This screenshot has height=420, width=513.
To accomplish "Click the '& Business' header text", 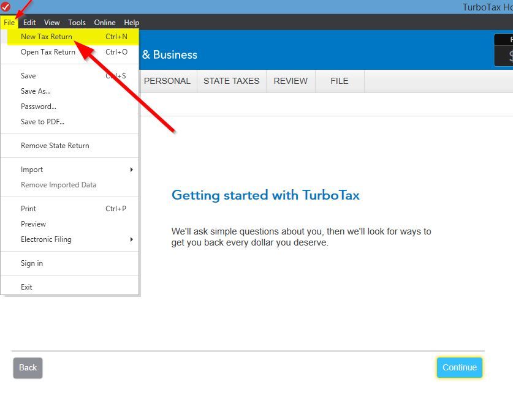I will point(170,54).
